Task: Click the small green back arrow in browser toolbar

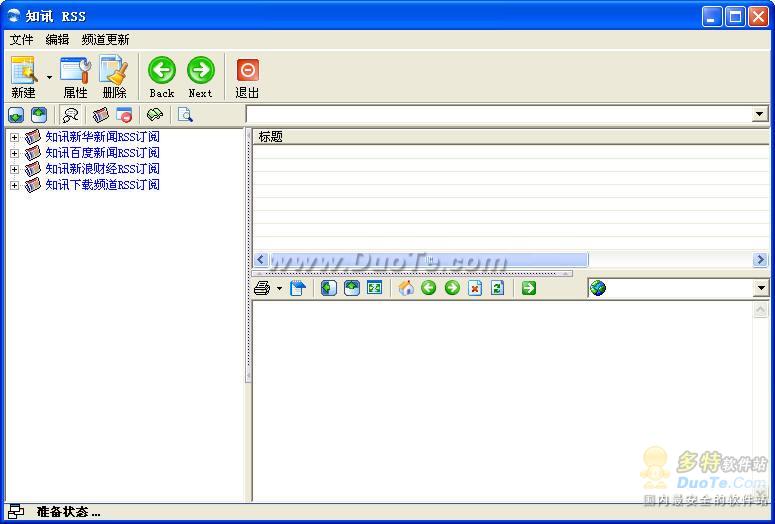Action: click(x=429, y=288)
